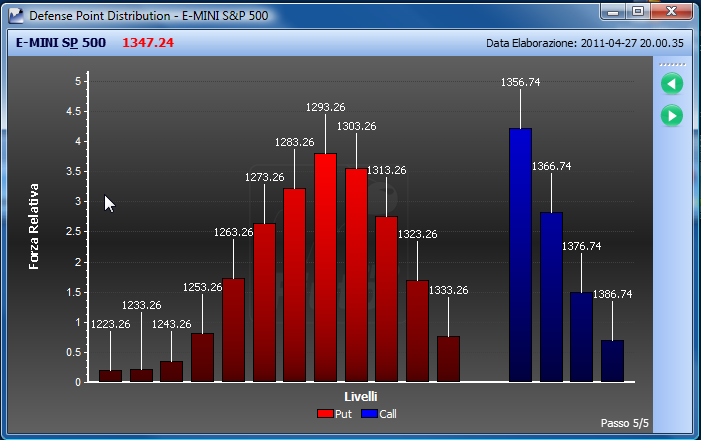Screen dimensions: 701x440
Task: Click the 1356.74 Call bar
Action: point(520,255)
